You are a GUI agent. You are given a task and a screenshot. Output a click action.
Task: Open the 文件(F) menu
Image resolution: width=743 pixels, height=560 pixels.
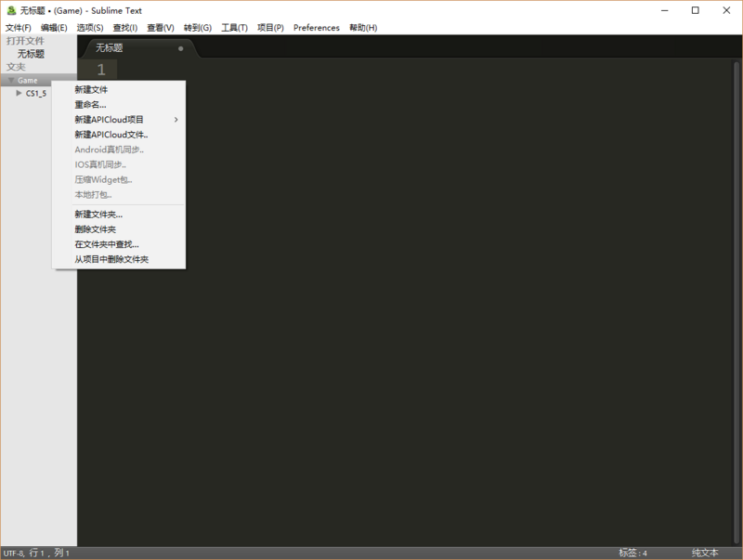18,28
